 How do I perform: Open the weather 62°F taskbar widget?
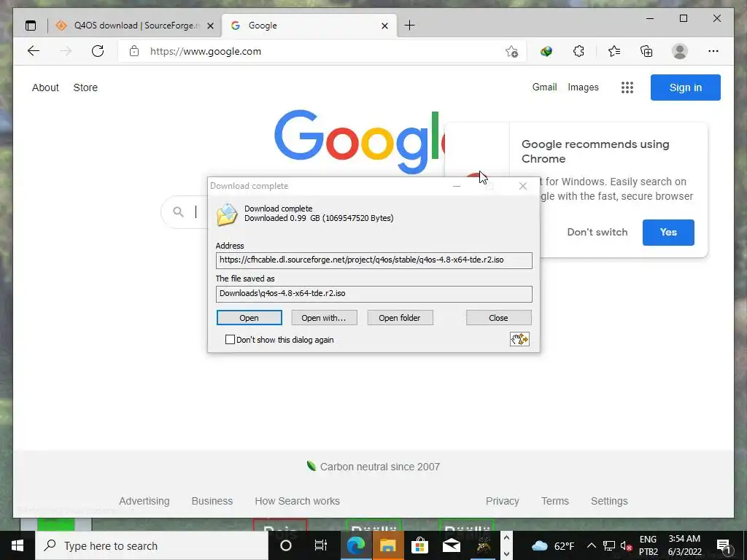(x=553, y=545)
